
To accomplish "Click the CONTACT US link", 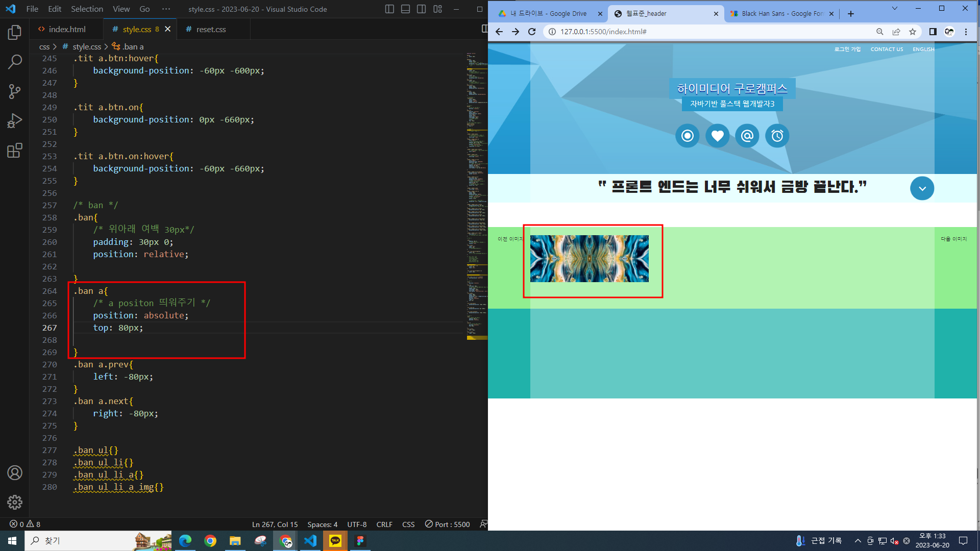I will [887, 49].
